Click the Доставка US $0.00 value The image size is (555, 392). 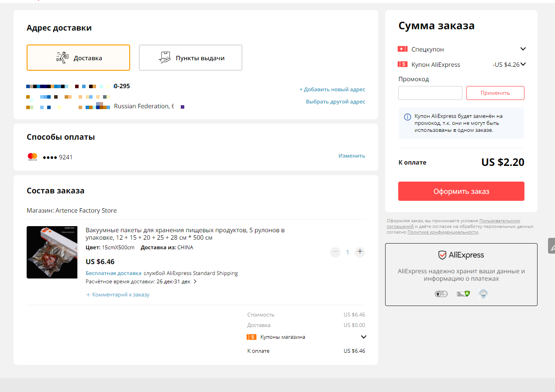pos(354,325)
